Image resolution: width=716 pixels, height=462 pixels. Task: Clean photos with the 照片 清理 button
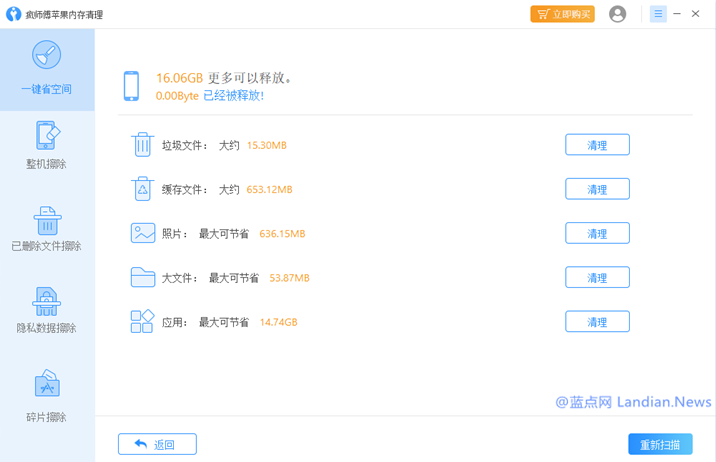[597, 233]
